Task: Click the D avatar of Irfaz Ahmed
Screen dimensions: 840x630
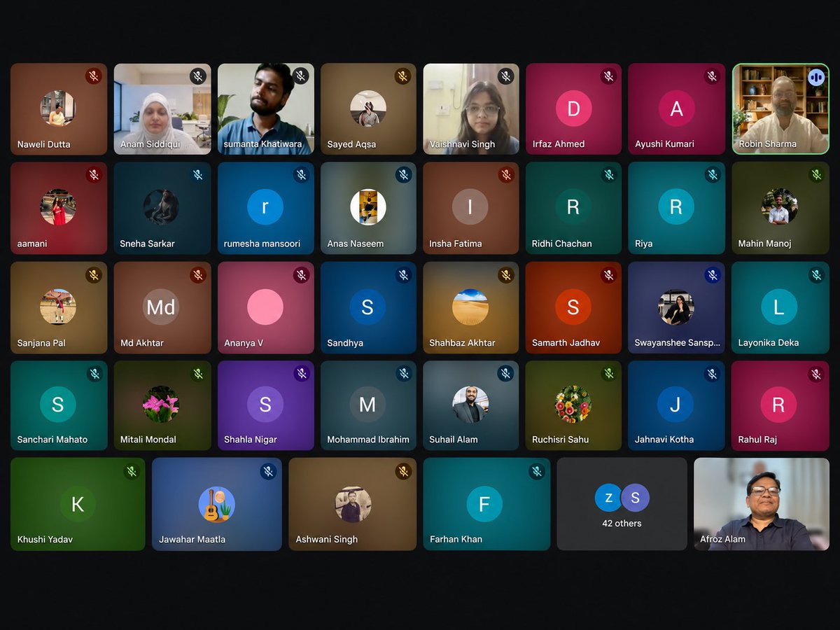Action: pyautogui.click(x=573, y=108)
